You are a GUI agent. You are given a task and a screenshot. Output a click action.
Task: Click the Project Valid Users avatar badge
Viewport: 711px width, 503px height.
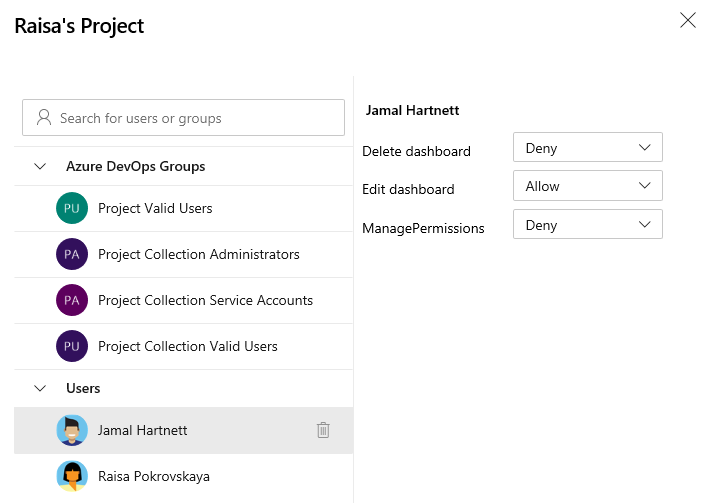(72, 208)
